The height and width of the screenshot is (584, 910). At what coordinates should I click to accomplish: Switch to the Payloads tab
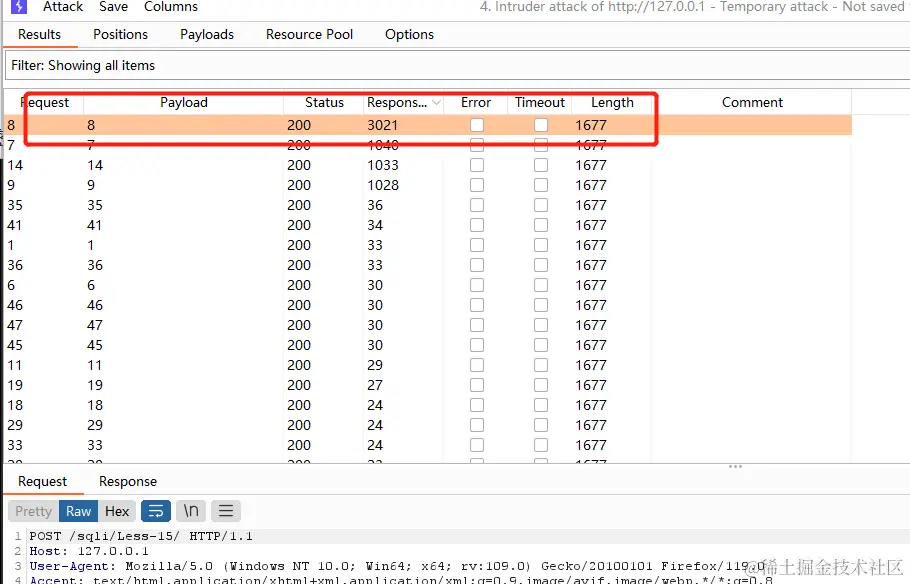(x=207, y=34)
